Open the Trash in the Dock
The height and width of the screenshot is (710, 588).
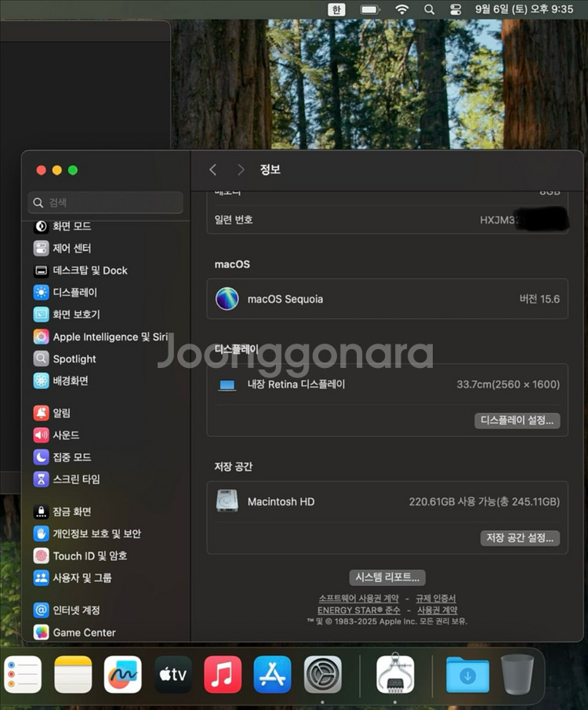coord(517,674)
